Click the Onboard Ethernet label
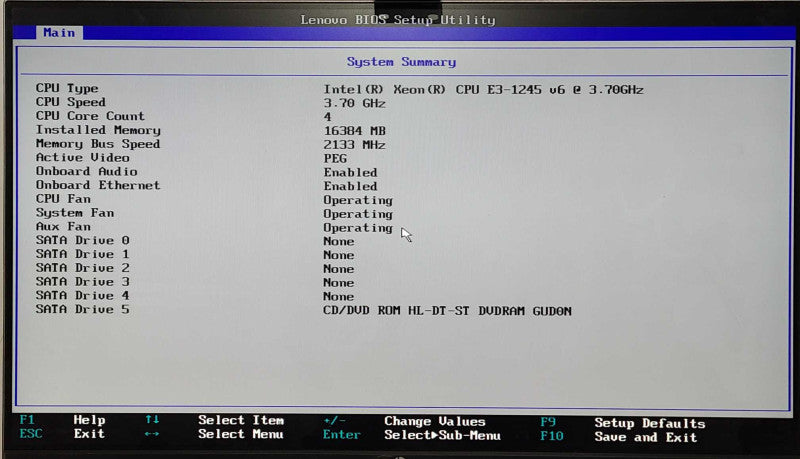This screenshot has width=800, height=459. (98, 185)
